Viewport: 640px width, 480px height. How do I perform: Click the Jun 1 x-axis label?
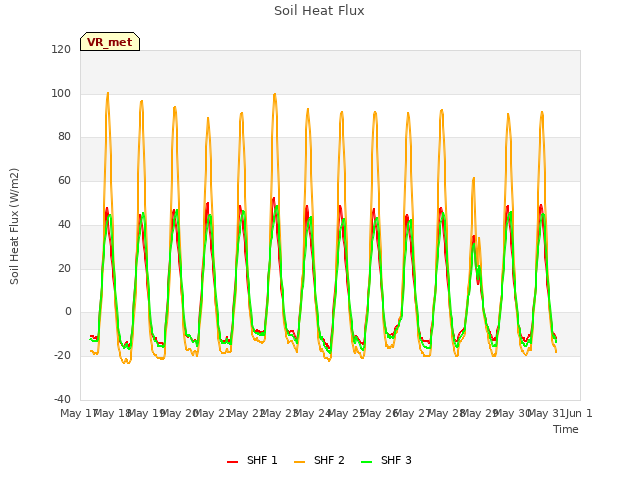click(579, 413)
